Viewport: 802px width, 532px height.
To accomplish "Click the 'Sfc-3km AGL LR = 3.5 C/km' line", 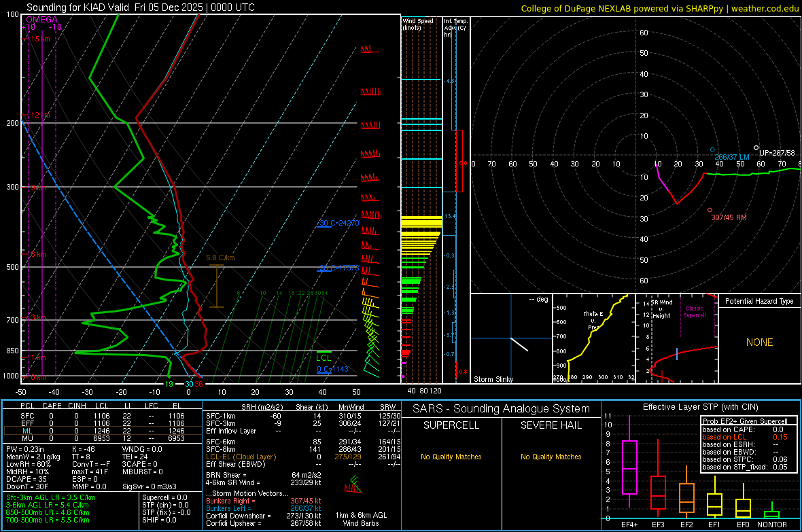I will [51, 497].
